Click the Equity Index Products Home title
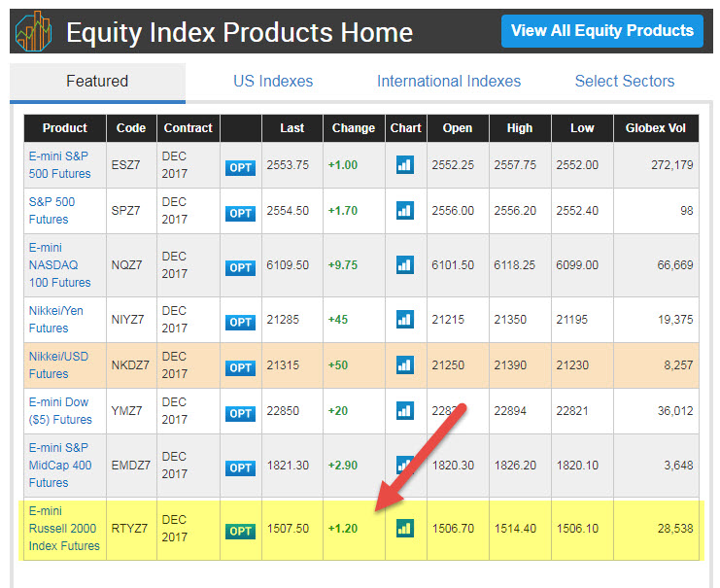 pyautogui.click(x=240, y=32)
